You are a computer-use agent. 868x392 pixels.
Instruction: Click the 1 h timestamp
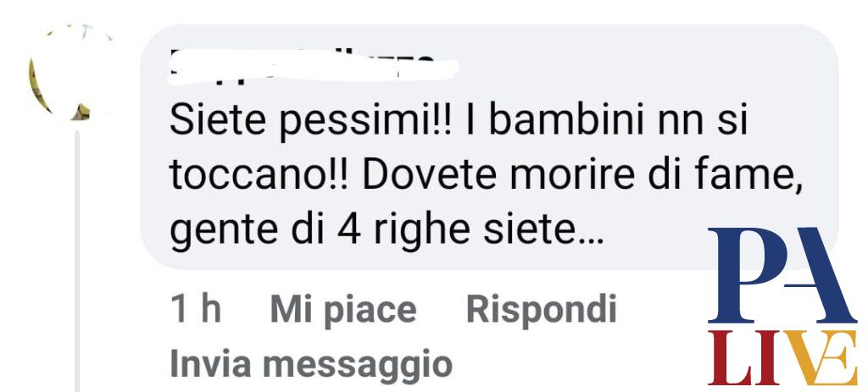[x=196, y=309]
